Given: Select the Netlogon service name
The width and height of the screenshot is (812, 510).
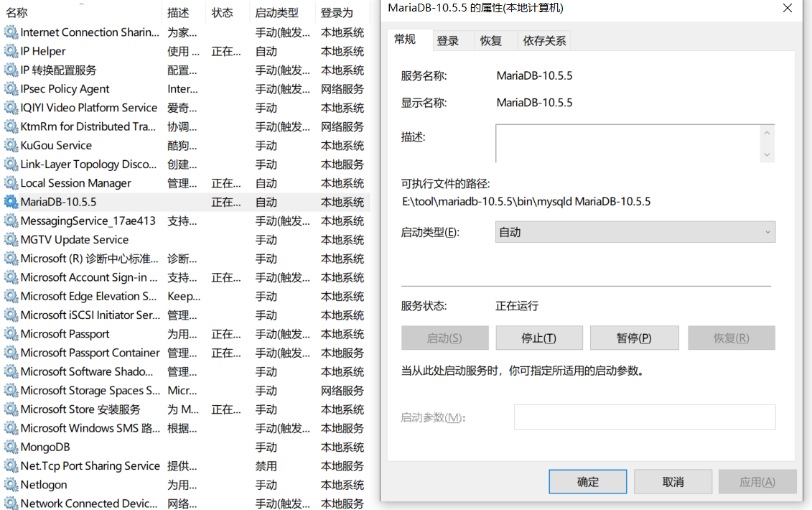Looking at the screenshot, I should (44, 485).
